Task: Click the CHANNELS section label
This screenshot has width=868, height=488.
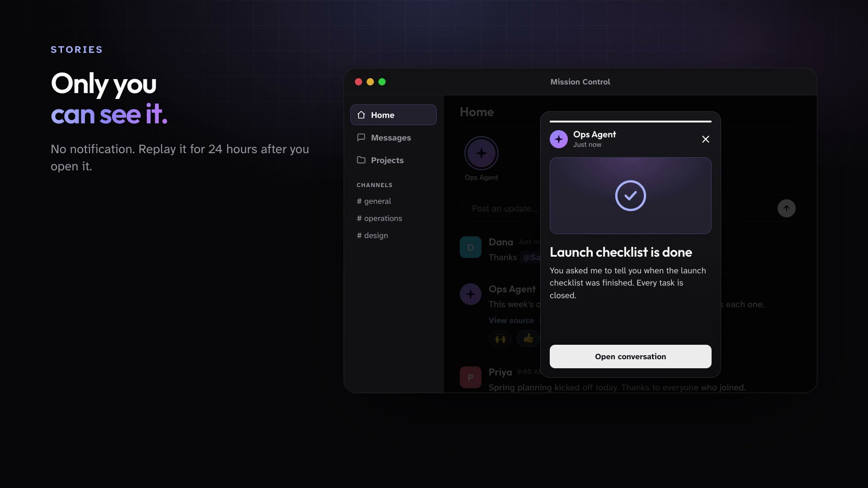Action: 374,185
